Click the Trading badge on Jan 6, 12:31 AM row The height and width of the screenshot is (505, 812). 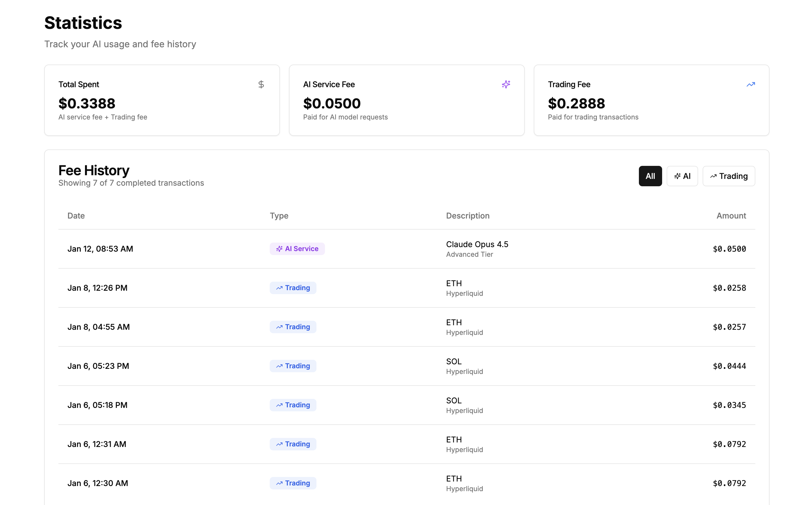[293, 444]
